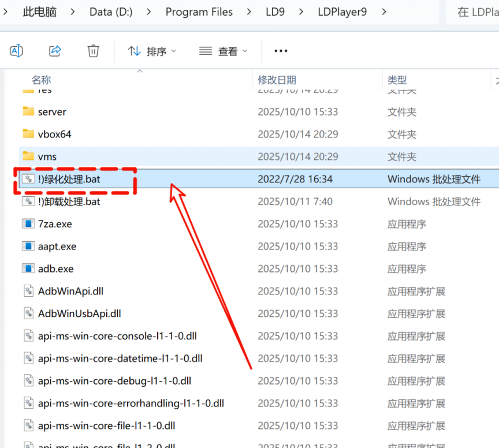Open the 查看 view dropdown

tap(223, 51)
